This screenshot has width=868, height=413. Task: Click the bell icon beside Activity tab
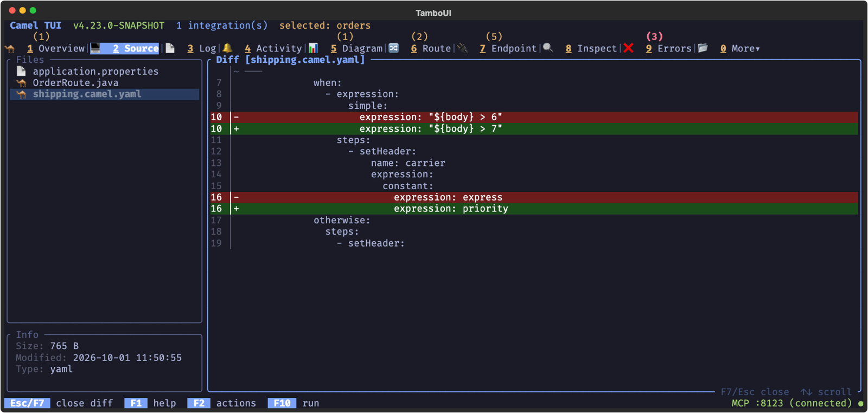[x=228, y=48]
